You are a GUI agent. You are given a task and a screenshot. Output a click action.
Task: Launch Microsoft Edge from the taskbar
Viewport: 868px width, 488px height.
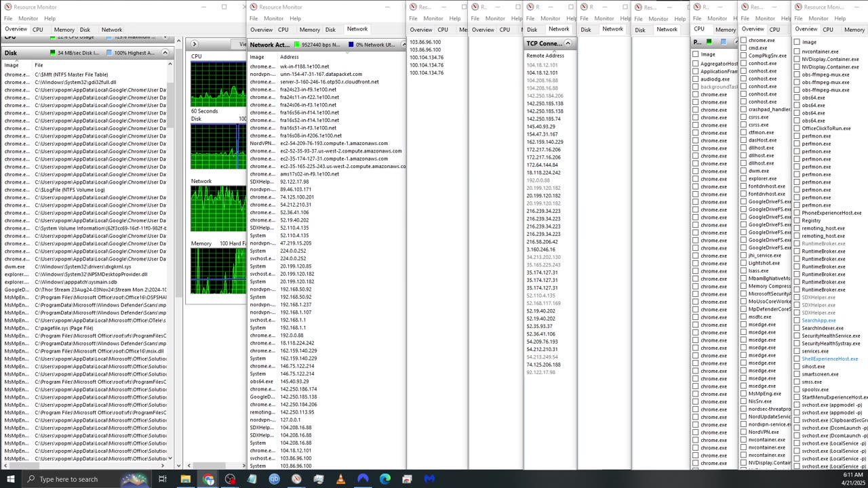tap(384, 479)
